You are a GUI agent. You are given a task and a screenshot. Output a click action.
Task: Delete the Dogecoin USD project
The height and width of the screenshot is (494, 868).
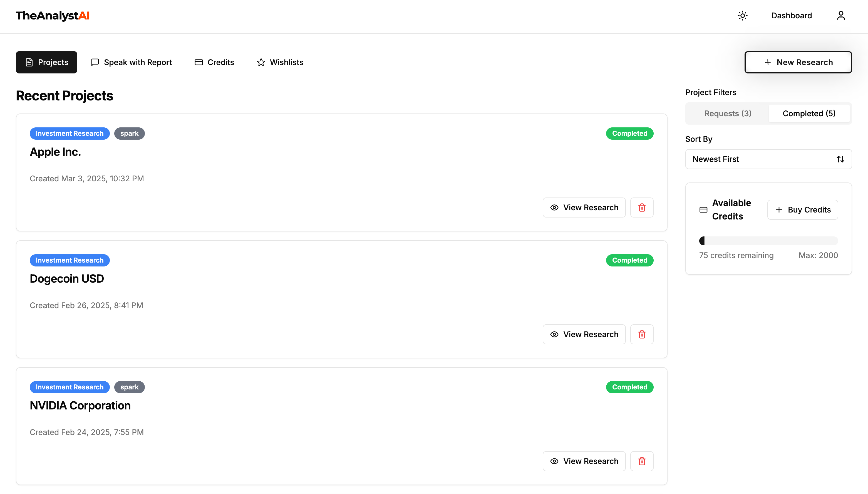(x=641, y=334)
